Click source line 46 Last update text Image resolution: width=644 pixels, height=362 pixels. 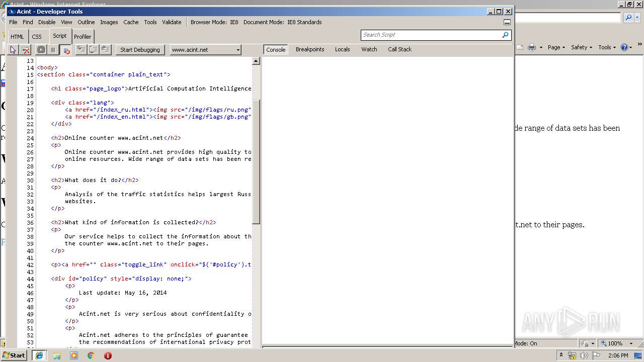123,293
